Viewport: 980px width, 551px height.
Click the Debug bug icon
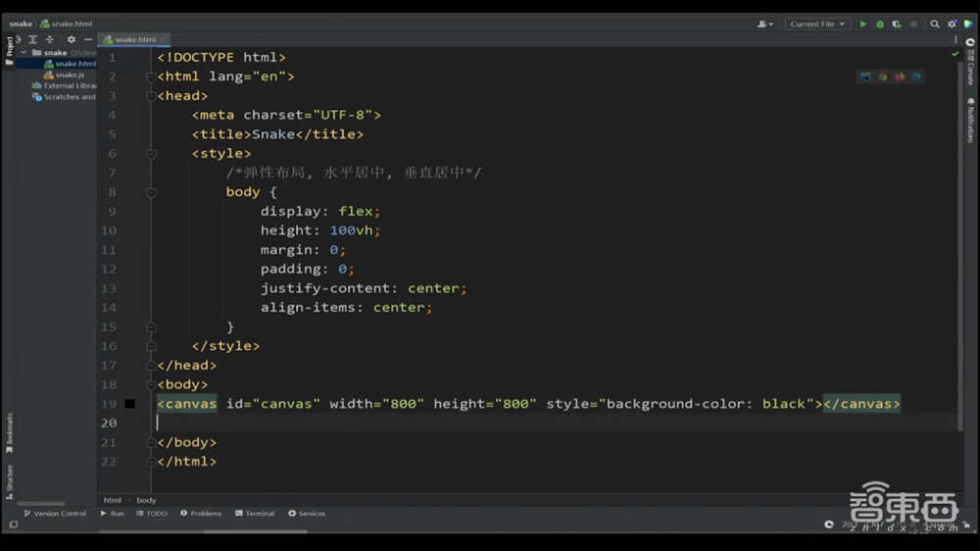pos(880,24)
